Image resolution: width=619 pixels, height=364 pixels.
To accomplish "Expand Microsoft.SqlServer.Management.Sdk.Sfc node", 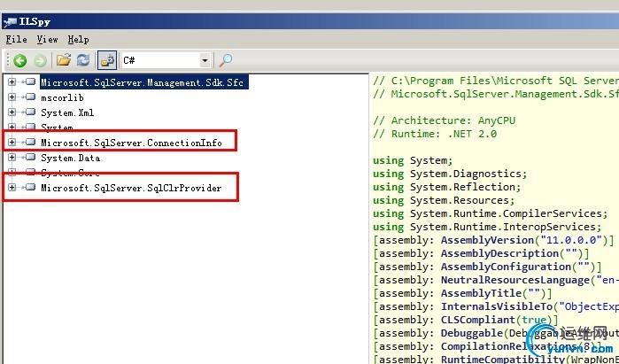I will 12,82.
